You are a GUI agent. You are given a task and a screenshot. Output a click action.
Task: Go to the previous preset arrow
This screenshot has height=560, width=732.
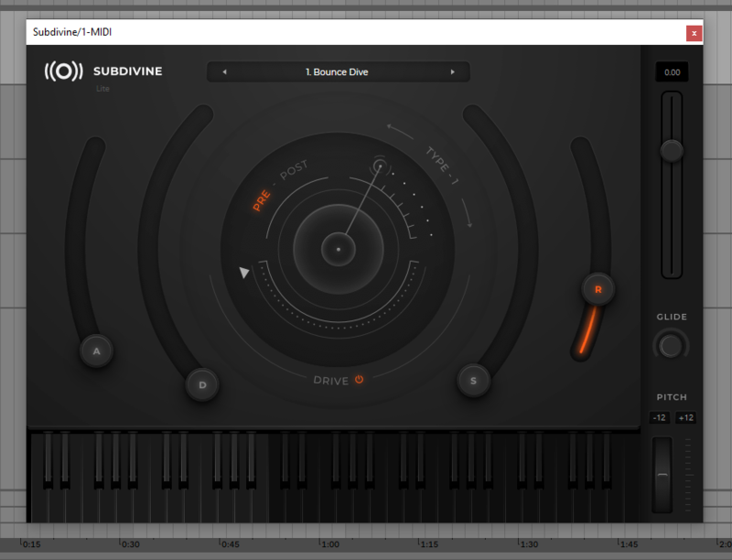click(224, 72)
